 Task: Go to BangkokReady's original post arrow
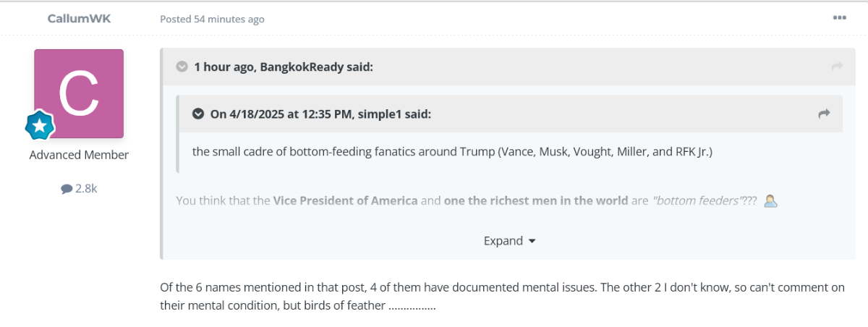837,67
